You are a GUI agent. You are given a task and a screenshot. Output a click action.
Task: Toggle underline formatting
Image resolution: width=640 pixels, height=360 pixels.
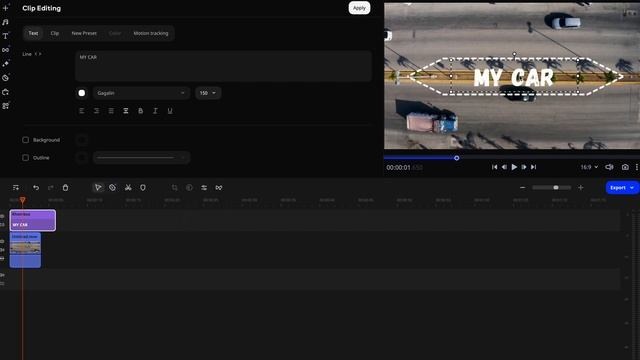[x=170, y=111]
